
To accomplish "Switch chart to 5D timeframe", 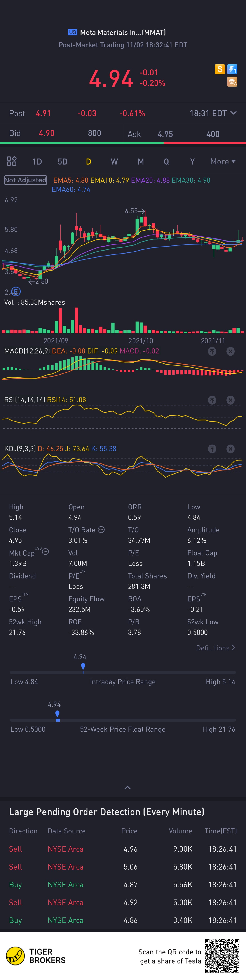I will [x=62, y=162].
